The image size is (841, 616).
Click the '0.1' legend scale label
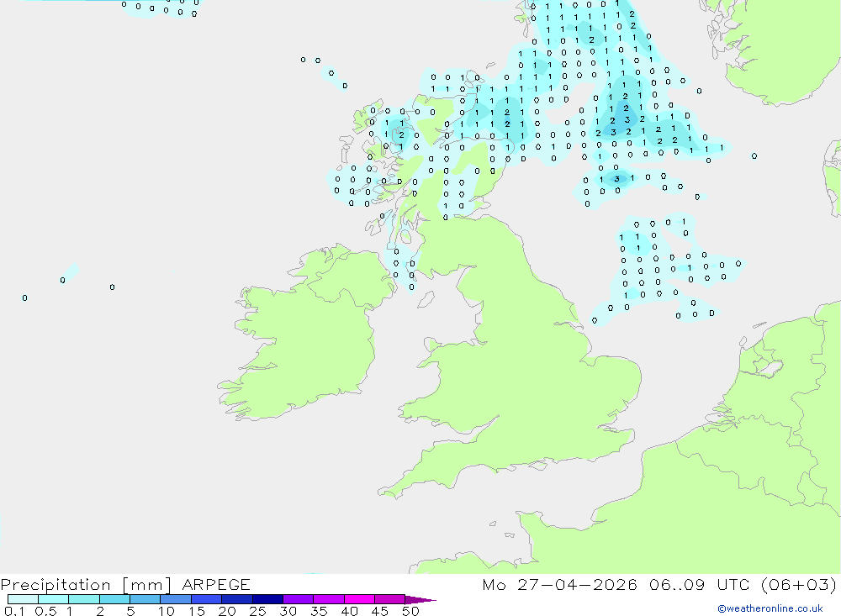click(14, 611)
